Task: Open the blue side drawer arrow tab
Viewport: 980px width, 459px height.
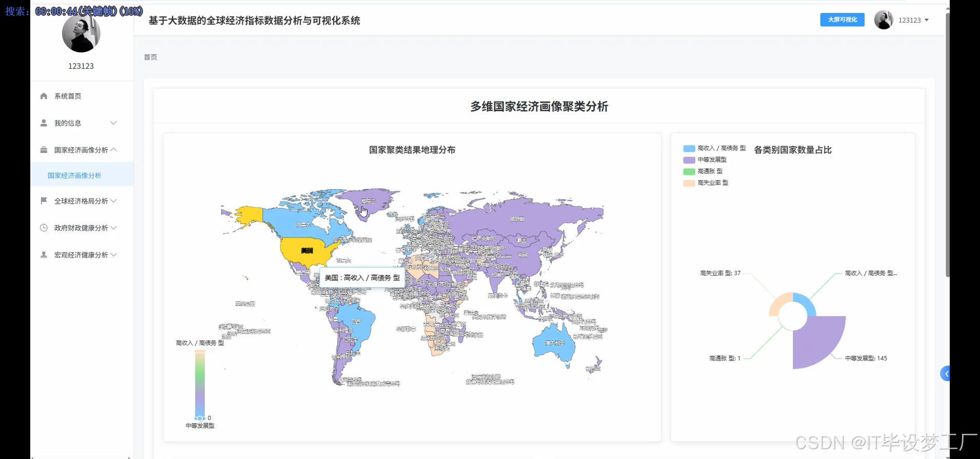Action: tap(945, 374)
